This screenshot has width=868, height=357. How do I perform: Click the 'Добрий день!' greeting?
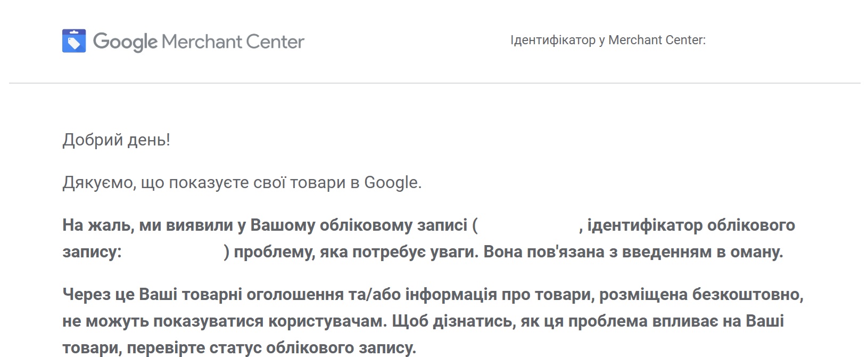117,140
